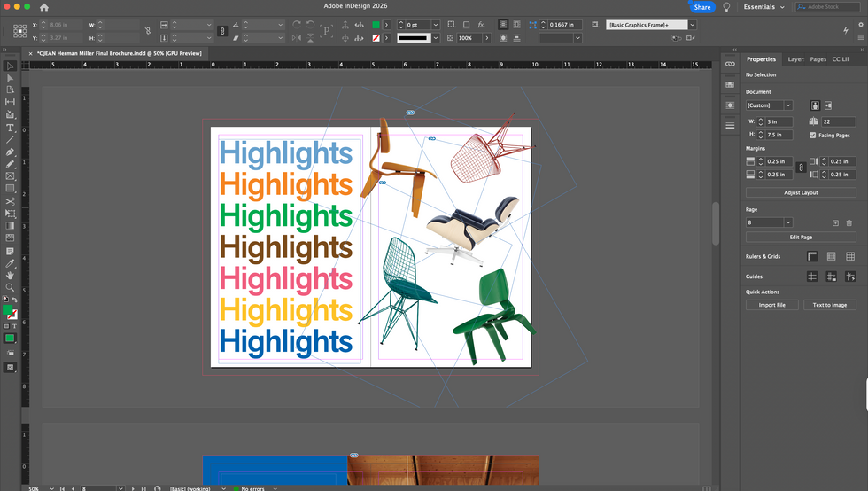The width and height of the screenshot is (868, 491).
Task: Select the Scissors tool
Action: [10, 201]
